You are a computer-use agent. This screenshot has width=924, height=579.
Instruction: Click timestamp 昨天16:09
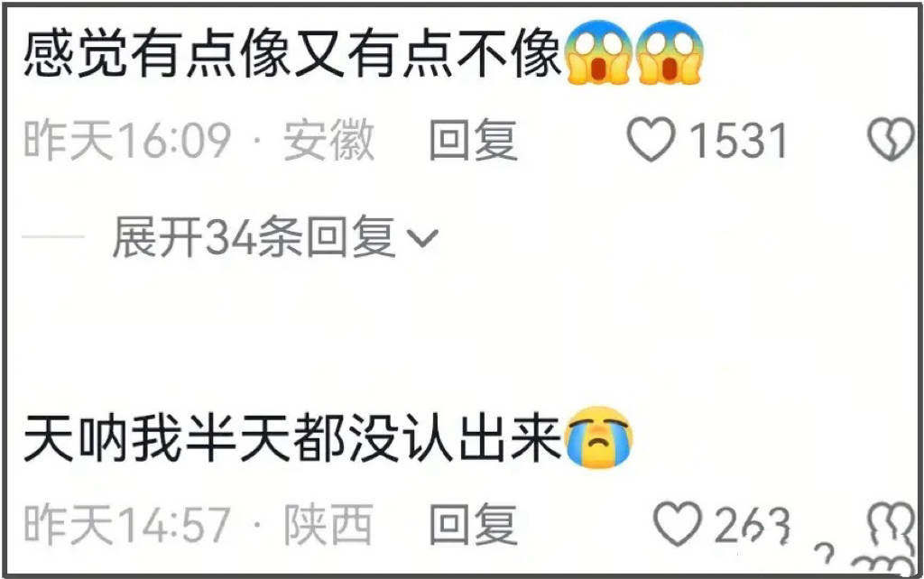(x=127, y=140)
